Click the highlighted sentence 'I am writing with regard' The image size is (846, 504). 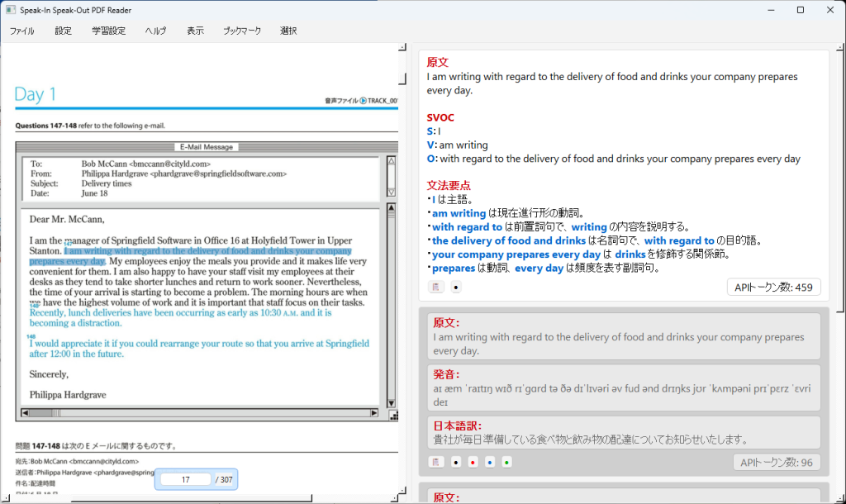coord(207,251)
